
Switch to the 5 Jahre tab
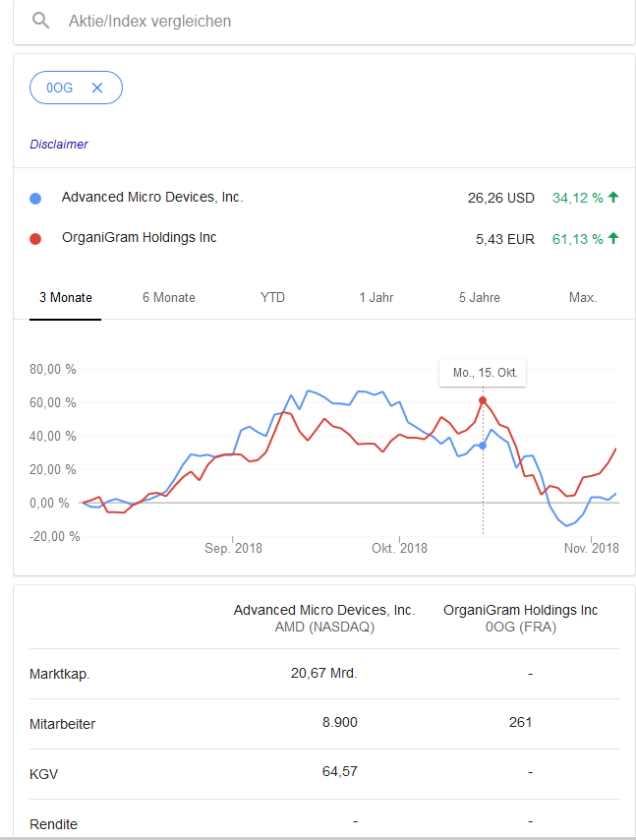point(479,298)
